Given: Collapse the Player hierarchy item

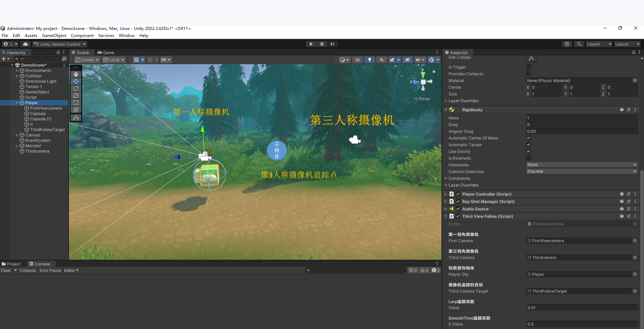Looking at the screenshot, I should [17, 103].
